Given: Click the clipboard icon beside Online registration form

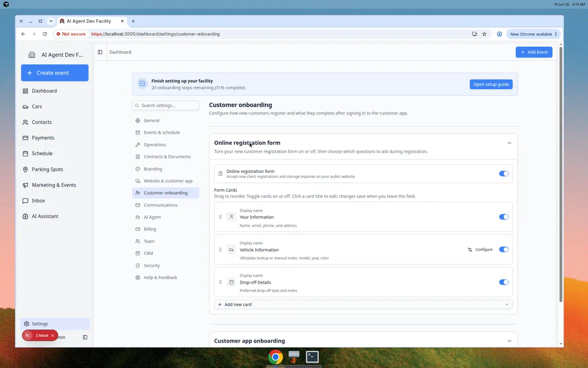Looking at the screenshot, I should click(x=220, y=173).
